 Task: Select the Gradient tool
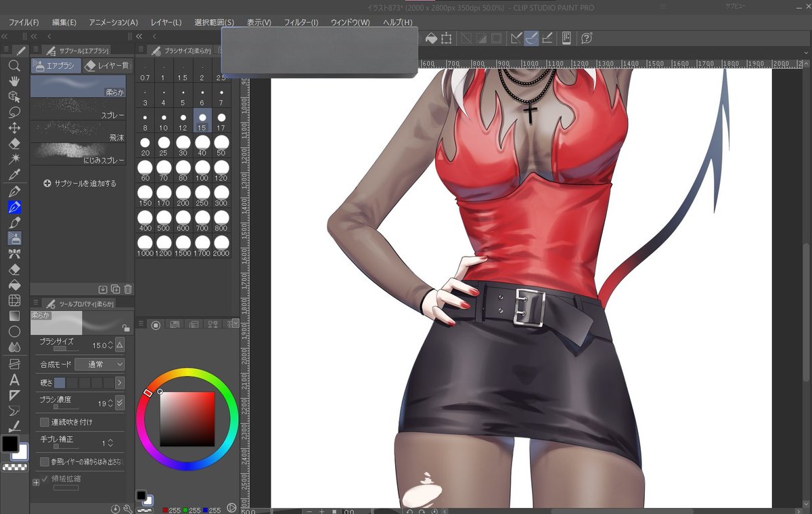pos(14,316)
